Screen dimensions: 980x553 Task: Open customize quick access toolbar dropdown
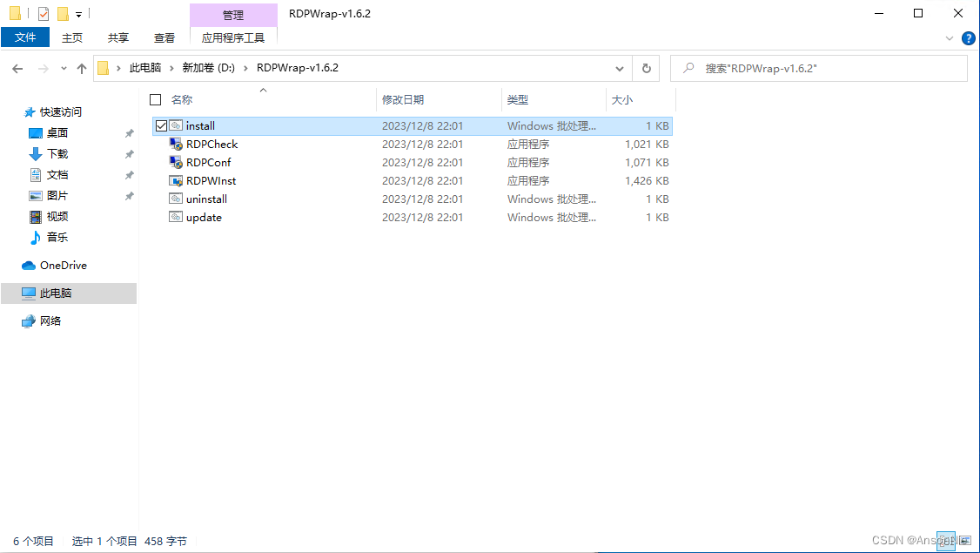pos(78,14)
